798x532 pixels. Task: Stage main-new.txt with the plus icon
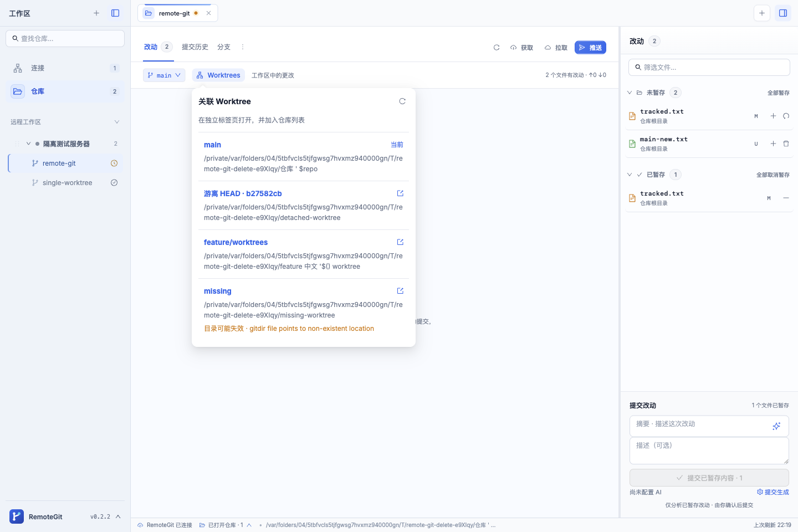click(773, 144)
